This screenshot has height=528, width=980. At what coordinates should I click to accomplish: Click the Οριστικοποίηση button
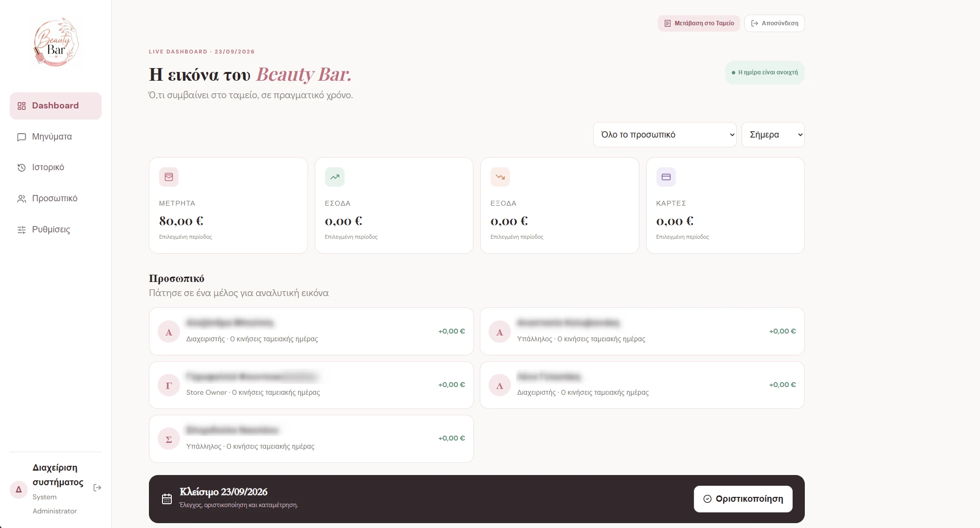(743, 499)
